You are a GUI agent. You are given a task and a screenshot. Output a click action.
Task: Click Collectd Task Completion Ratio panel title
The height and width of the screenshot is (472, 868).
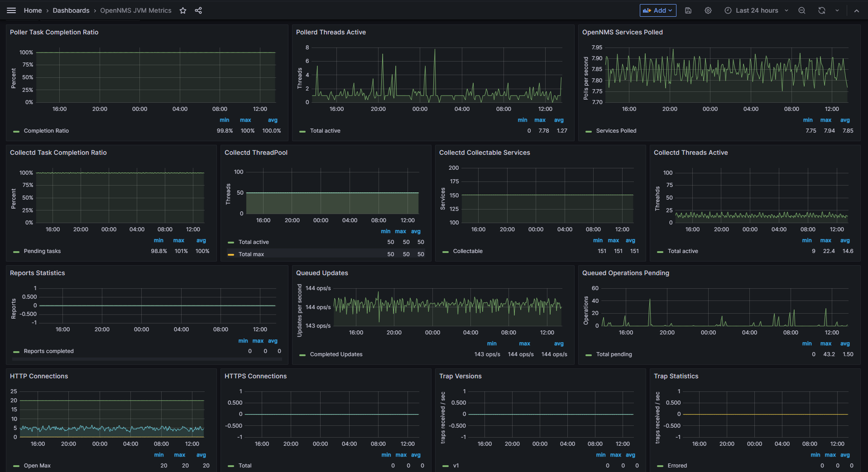[58, 153]
